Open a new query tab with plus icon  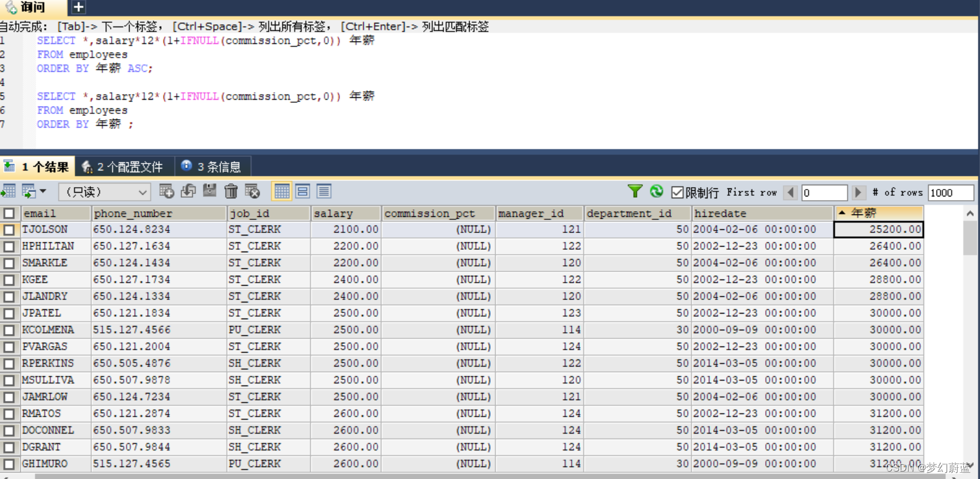pos(78,7)
